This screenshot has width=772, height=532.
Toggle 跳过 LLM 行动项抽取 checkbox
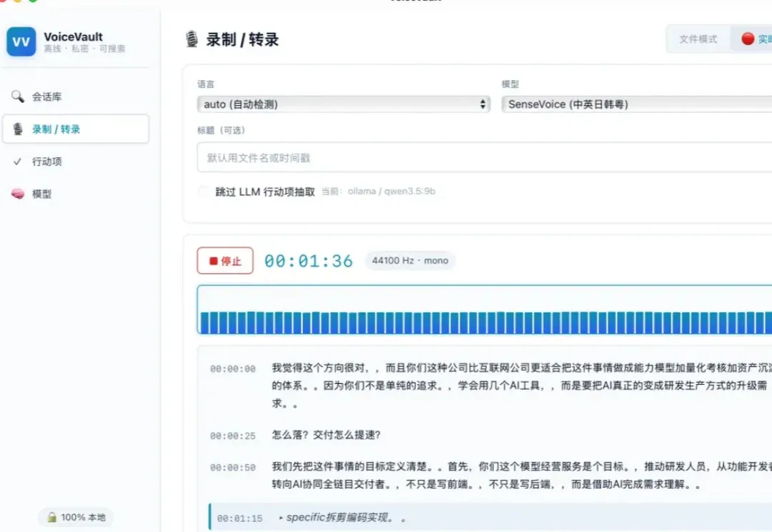pos(204,192)
